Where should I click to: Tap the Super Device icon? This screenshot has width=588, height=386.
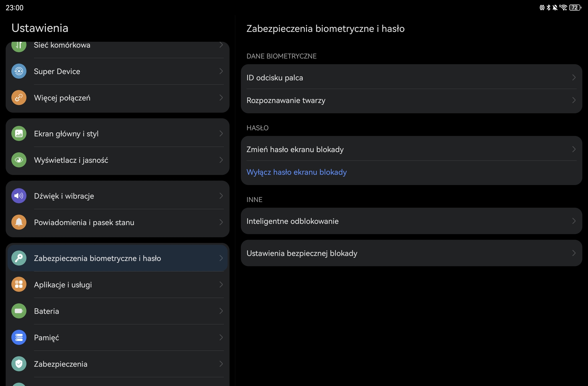(19, 71)
